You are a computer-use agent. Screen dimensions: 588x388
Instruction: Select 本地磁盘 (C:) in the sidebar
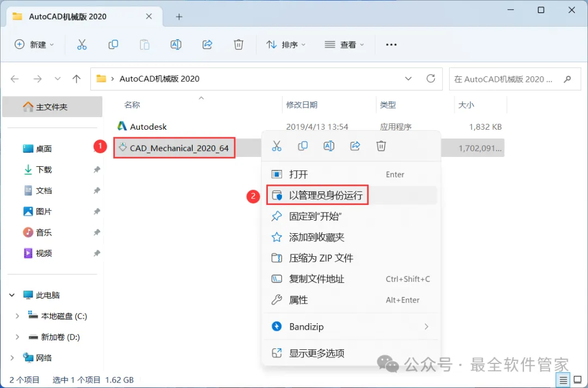tap(58, 316)
